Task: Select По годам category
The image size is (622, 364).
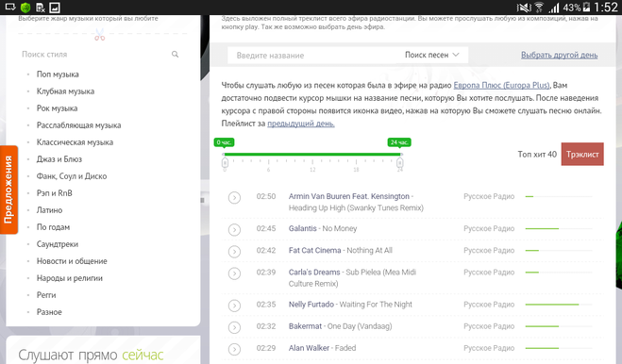Action: pyautogui.click(x=53, y=227)
